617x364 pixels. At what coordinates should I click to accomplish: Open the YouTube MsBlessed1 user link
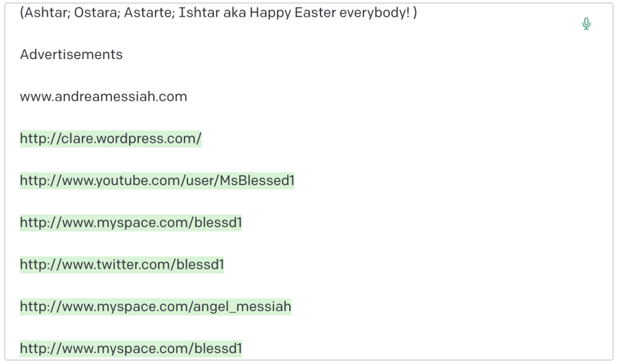[157, 181]
